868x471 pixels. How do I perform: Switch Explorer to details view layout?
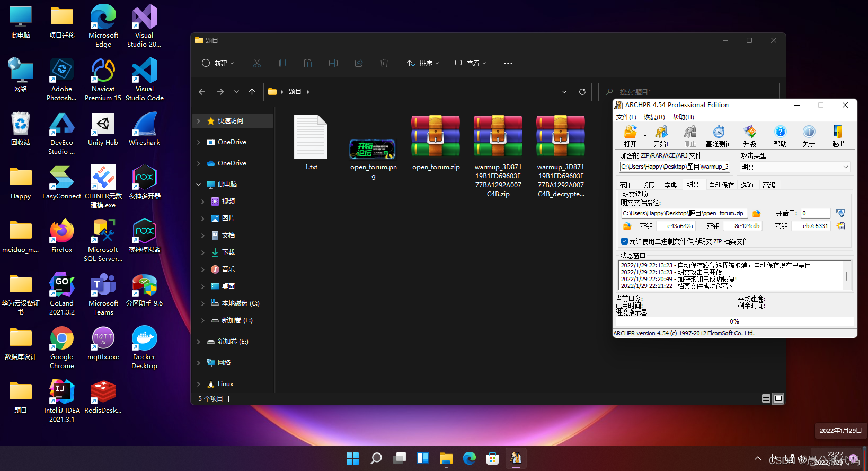[766, 398]
